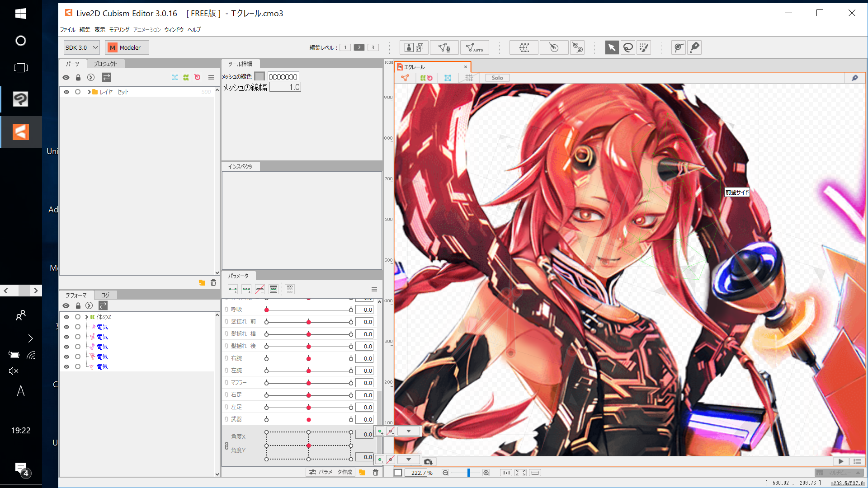Create new part folder icon
The width and height of the screenshot is (868, 488).
click(202, 283)
